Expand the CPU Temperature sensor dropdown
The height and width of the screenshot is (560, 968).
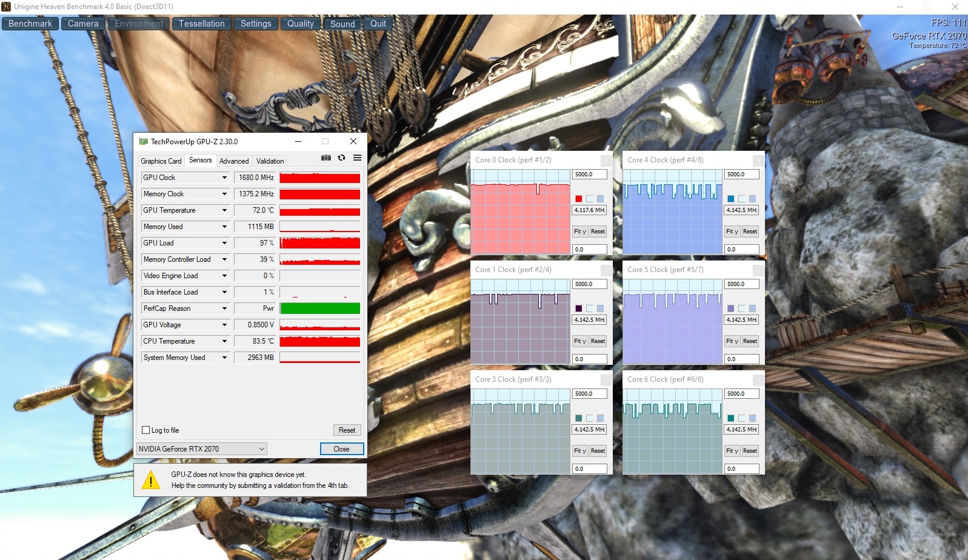click(x=224, y=341)
